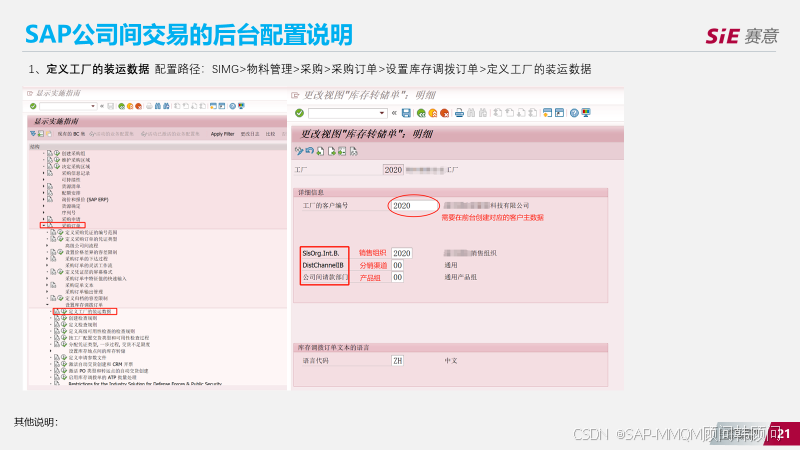
Task: Collapse the 设置库存调拨订单 tree node
Action: [x=47, y=305]
